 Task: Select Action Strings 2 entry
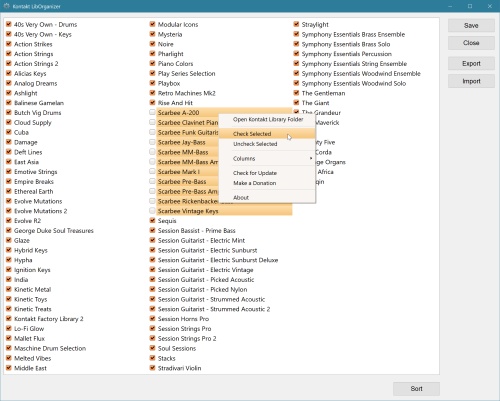[x=36, y=64]
